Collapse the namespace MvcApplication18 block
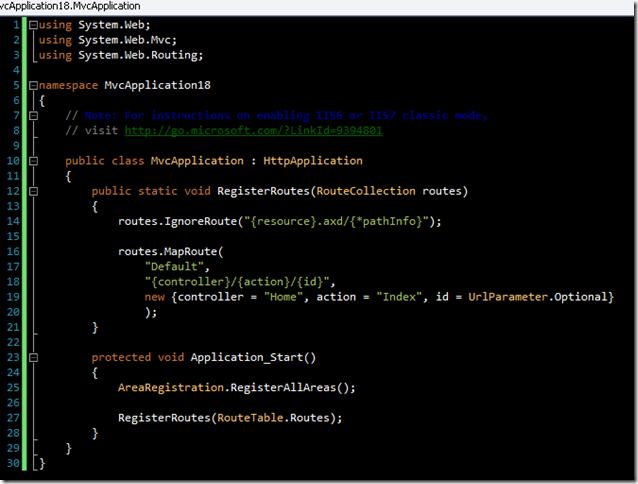This screenshot has height=484, width=638. point(33,85)
